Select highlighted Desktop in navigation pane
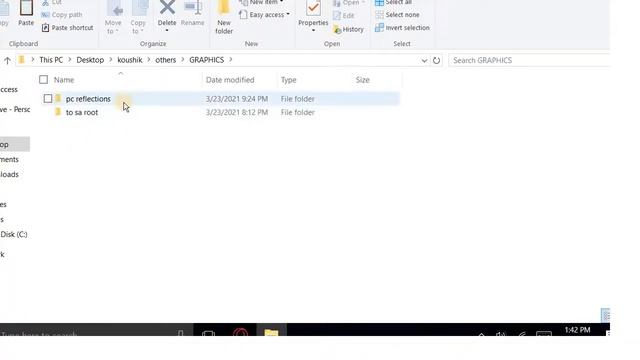640x360 pixels. coord(15,144)
